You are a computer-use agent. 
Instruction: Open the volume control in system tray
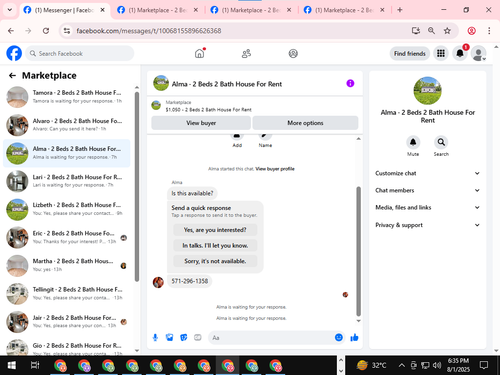click(x=437, y=365)
